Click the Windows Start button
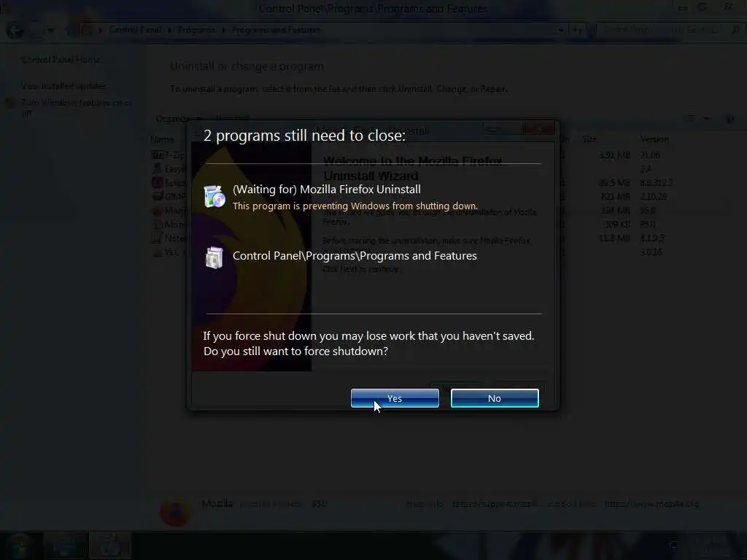This screenshot has height=560, width=747. [x=19, y=545]
